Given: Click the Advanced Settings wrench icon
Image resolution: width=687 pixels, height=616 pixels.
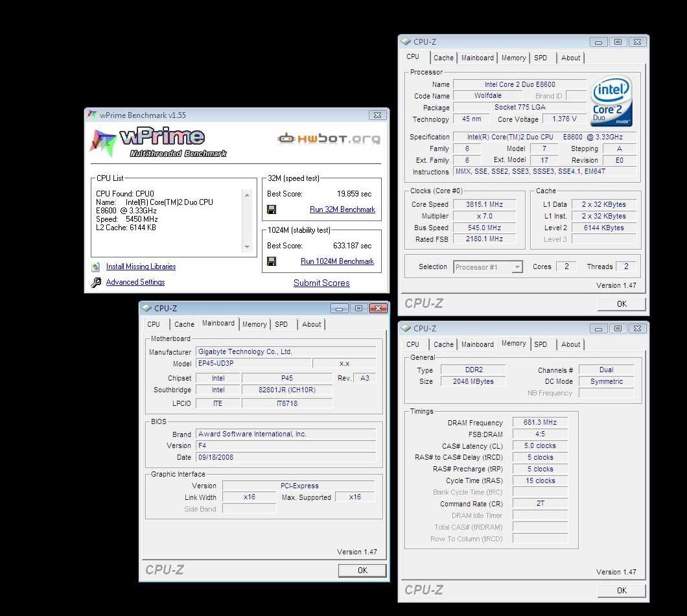Looking at the screenshot, I should point(96,282).
